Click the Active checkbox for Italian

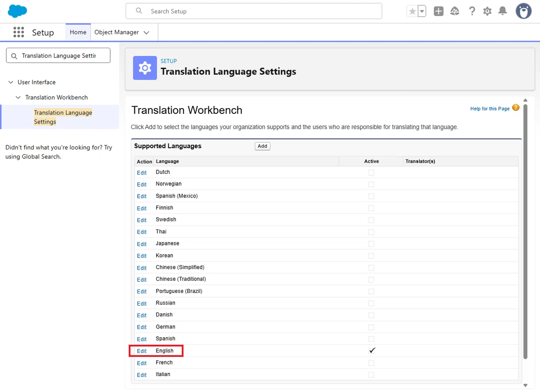point(371,374)
